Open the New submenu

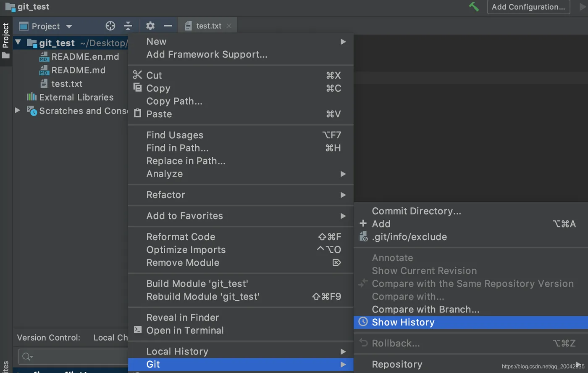click(x=157, y=42)
